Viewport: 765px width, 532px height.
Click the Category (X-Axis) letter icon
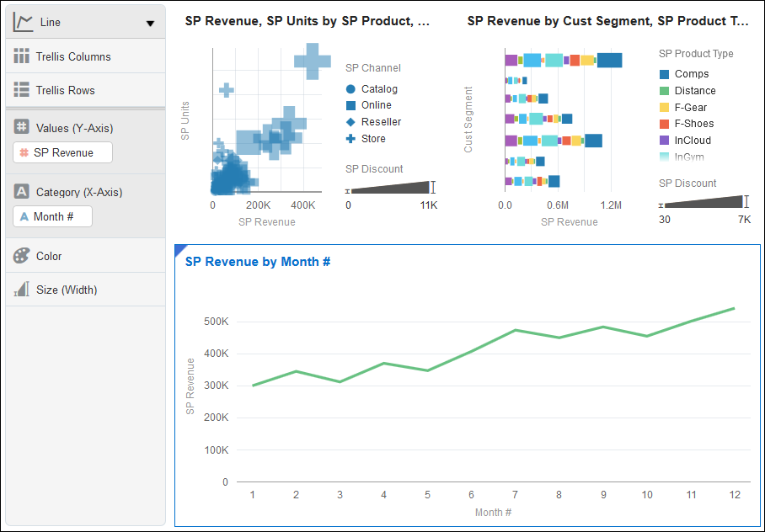pos(22,192)
